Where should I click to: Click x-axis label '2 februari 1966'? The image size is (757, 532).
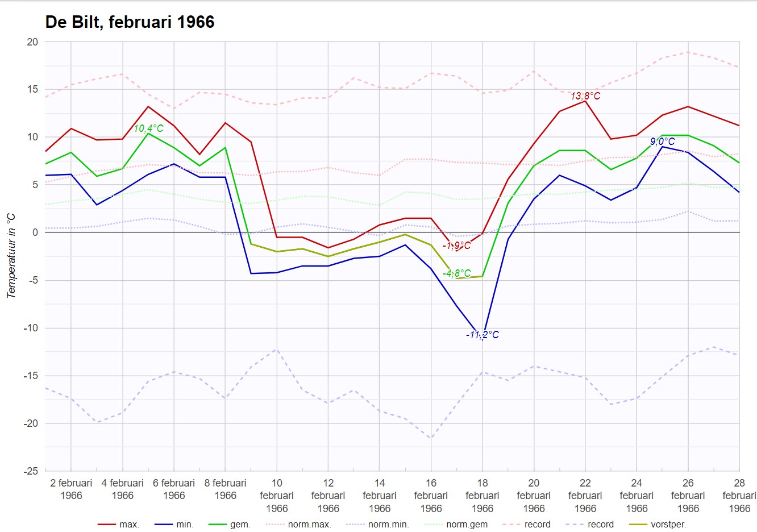pyautogui.click(x=71, y=489)
